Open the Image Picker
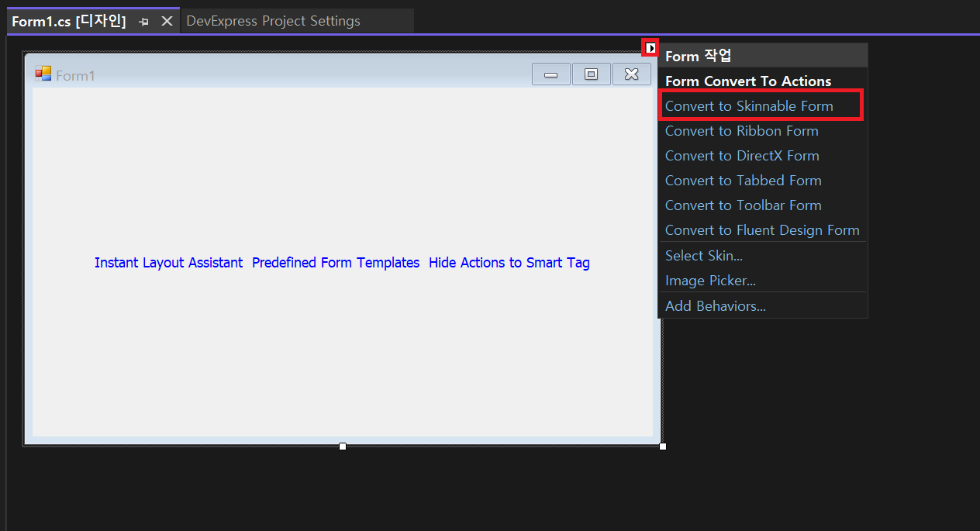This screenshot has width=980, height=531. tap(710, 281)
